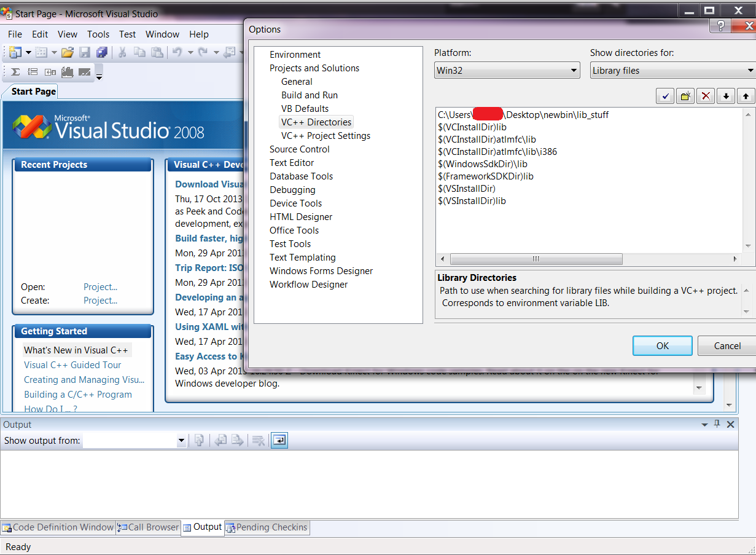This screenshot has width=756, height=555.
Task: Click the list-rows icon beside the sigma
Action: tap(33, 73)
